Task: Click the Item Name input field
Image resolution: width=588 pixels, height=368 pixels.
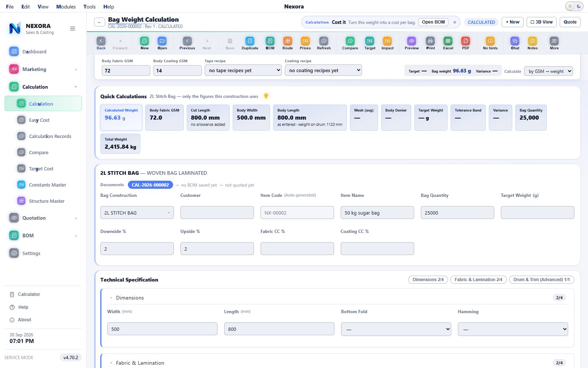Action: tap(377, 213)
